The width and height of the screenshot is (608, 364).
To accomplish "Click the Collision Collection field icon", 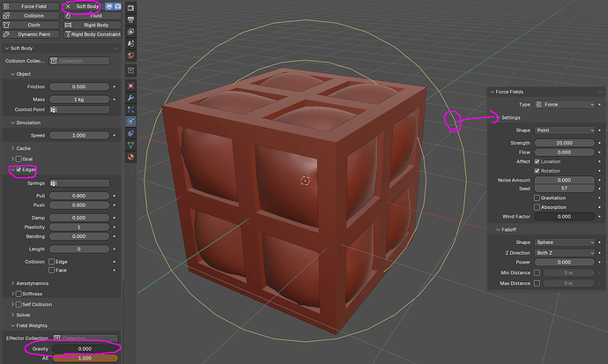I will [x=54, y=61].
